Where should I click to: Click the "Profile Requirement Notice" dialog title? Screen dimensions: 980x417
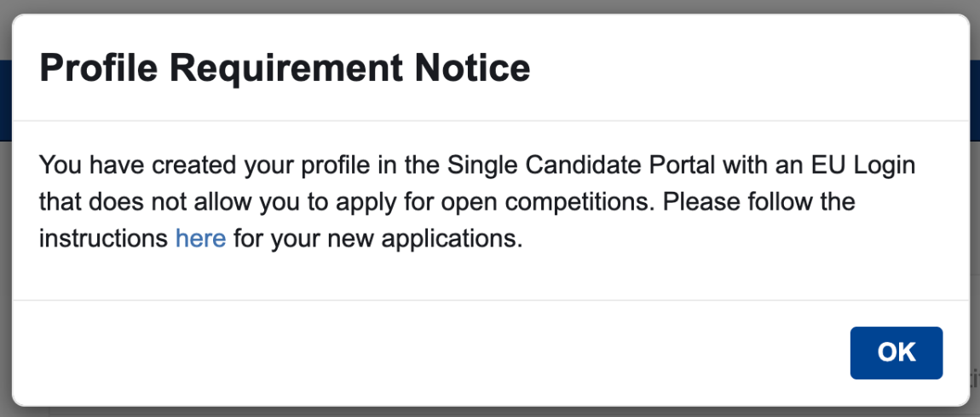click(x=285, y=68)
